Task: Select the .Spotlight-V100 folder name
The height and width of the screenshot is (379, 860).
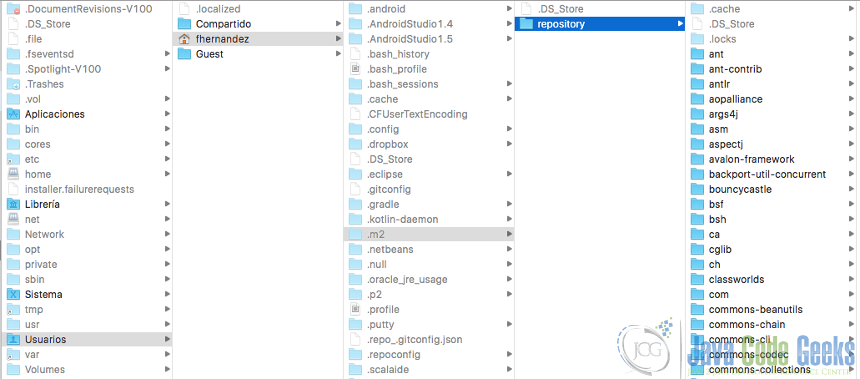Action: tap(63, 69)
